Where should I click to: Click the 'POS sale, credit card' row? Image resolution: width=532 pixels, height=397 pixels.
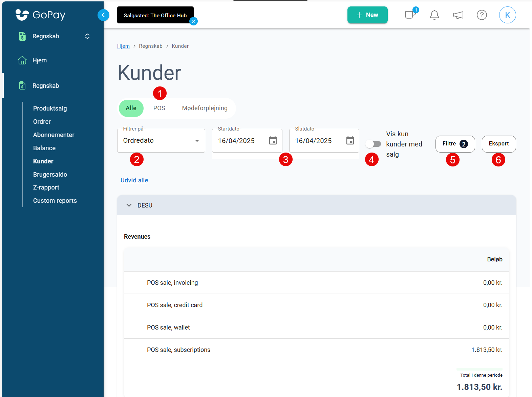[317, 305]
